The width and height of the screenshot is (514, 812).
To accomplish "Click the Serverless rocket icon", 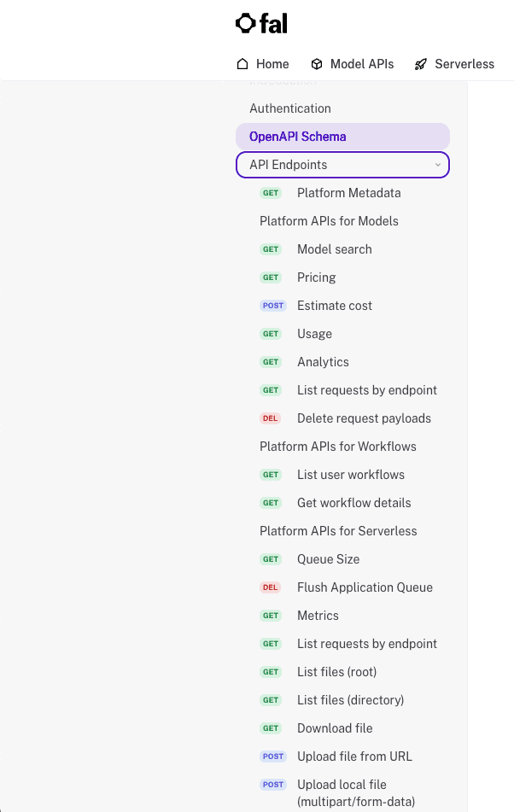I will tap(421, 64).
